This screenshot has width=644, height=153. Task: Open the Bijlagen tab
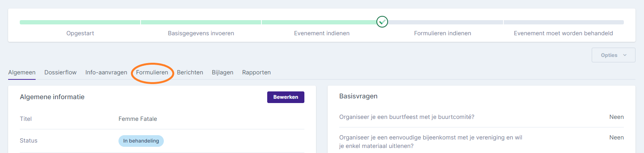pyautogui.click(x=222, y=72)
